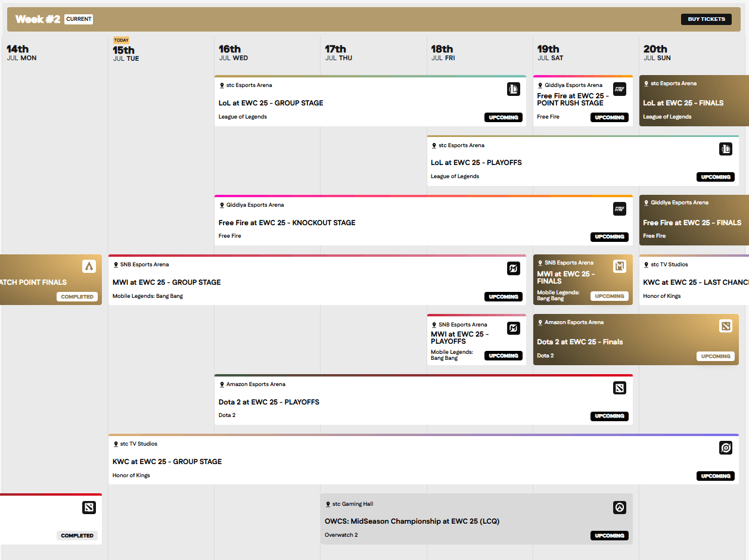749x560 pixels.
Task: Open Free Fire at EWC 25 - POINT RUSH STAGE title
Action: click(573, 99)
